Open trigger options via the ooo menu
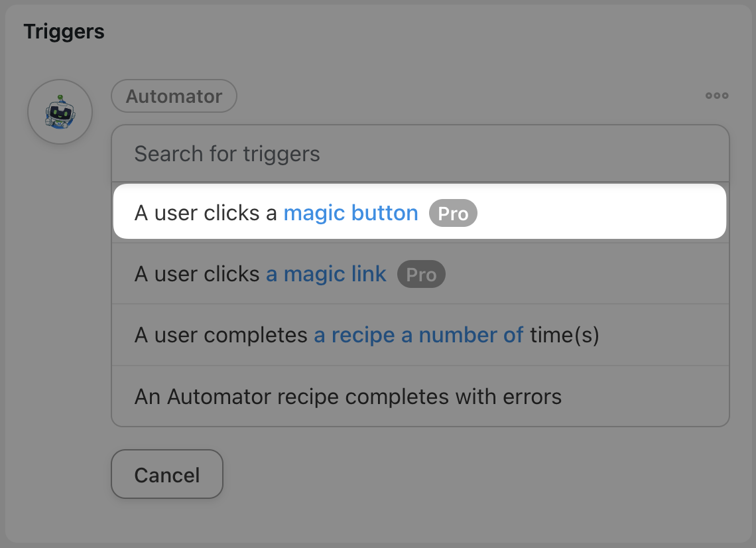Viewport: 756px width, 548px height. click(x=717, y=96)
